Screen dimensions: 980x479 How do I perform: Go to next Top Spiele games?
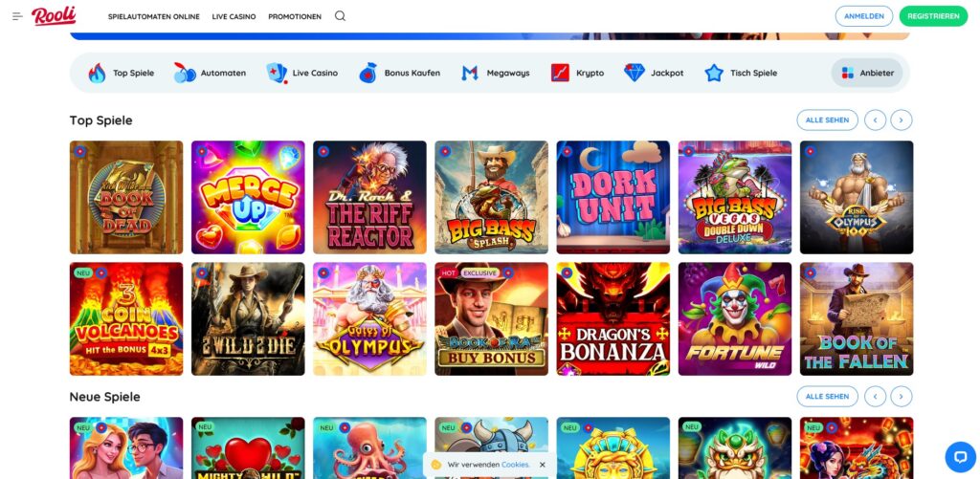(902, 120)
